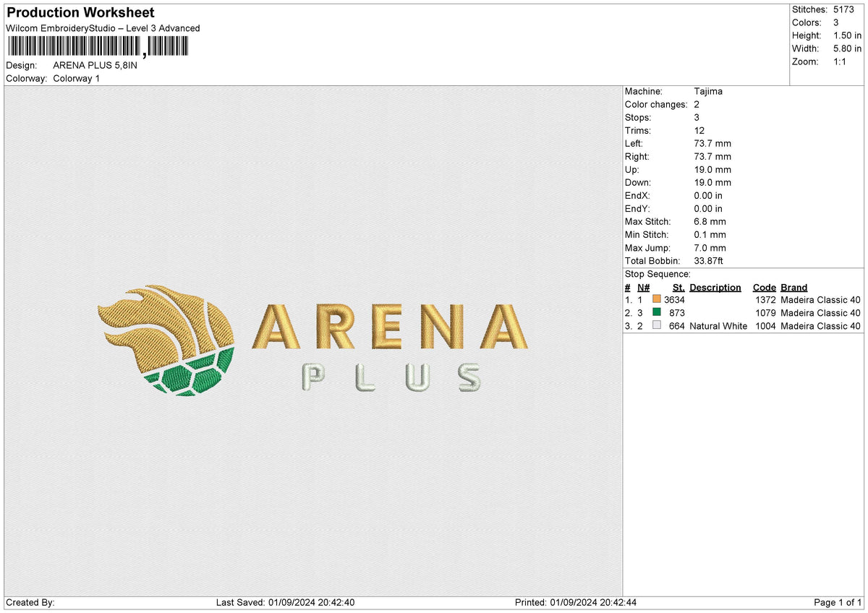Click the Code column header
This screenshot has width=868, height=613.
coord(765,287)
